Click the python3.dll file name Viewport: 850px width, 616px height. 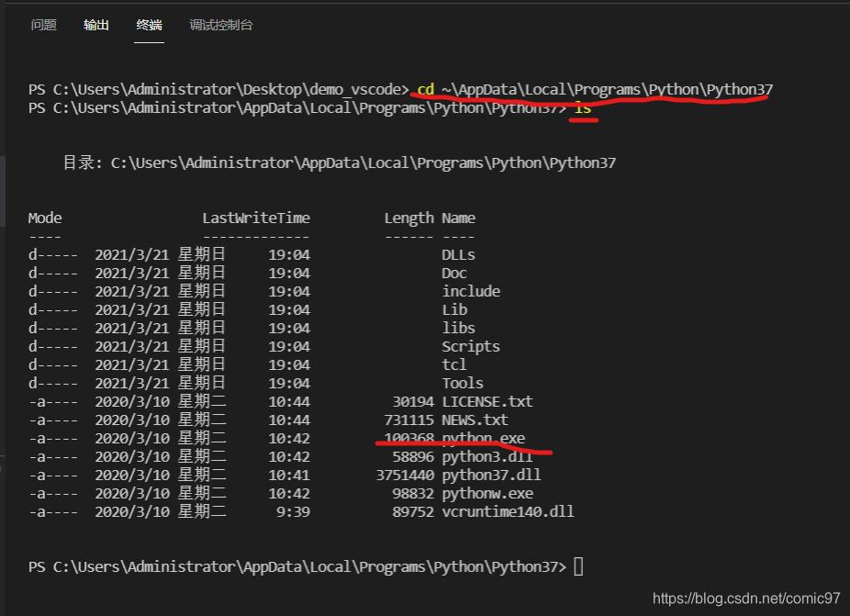click(487, 457)
